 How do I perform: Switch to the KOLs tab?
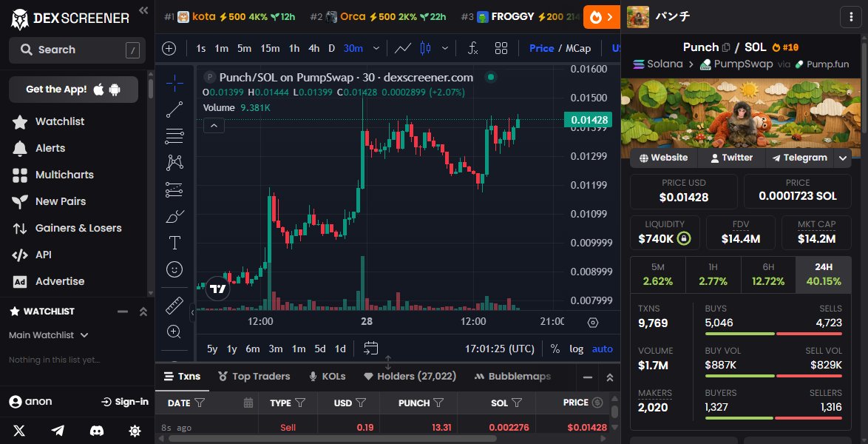327,377
